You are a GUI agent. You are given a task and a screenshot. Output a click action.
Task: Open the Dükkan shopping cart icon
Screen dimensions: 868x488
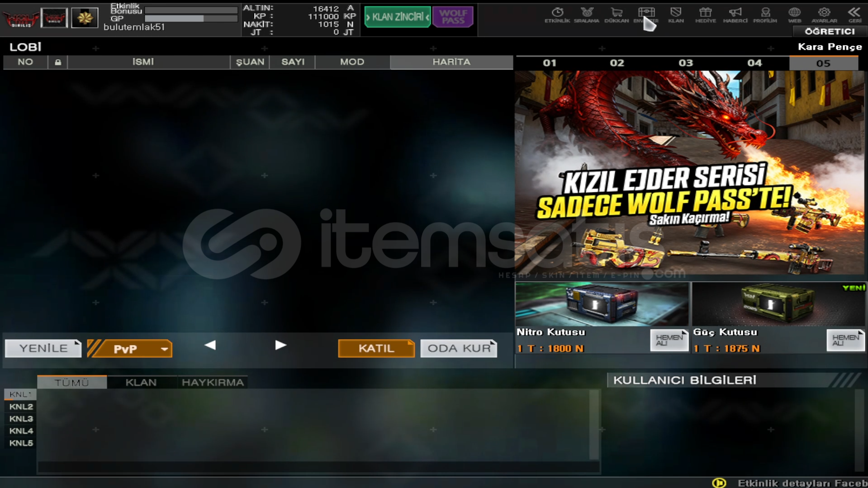coord(616,14)
